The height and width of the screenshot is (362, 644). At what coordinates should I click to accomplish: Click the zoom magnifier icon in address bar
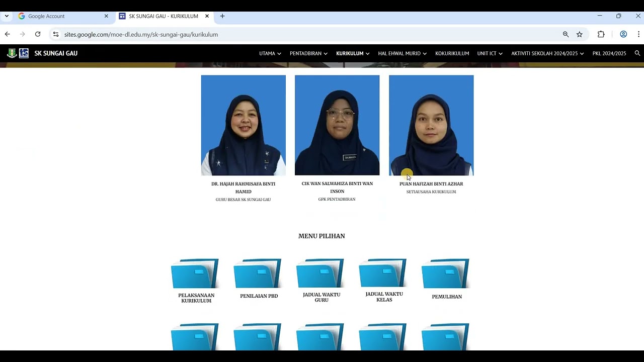click(x=566, y=34)
